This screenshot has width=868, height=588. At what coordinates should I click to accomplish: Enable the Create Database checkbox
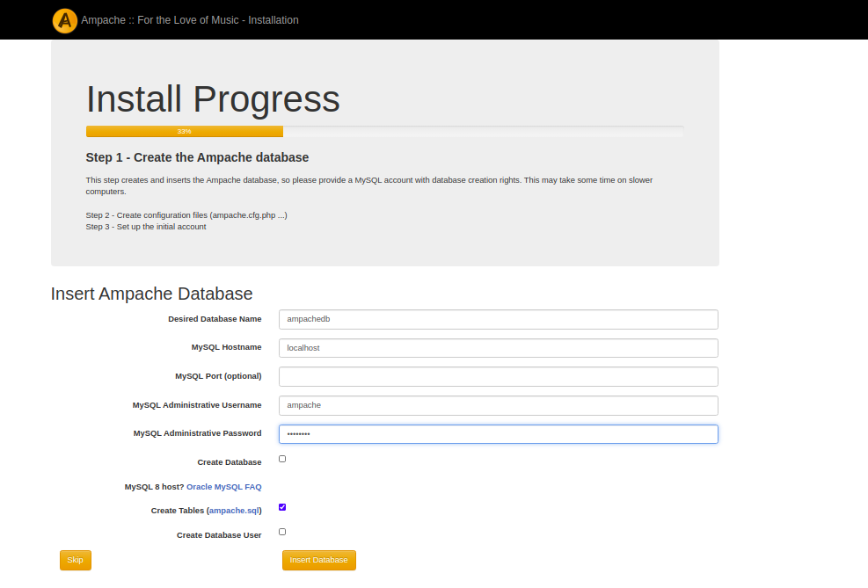tap(282, 459)
